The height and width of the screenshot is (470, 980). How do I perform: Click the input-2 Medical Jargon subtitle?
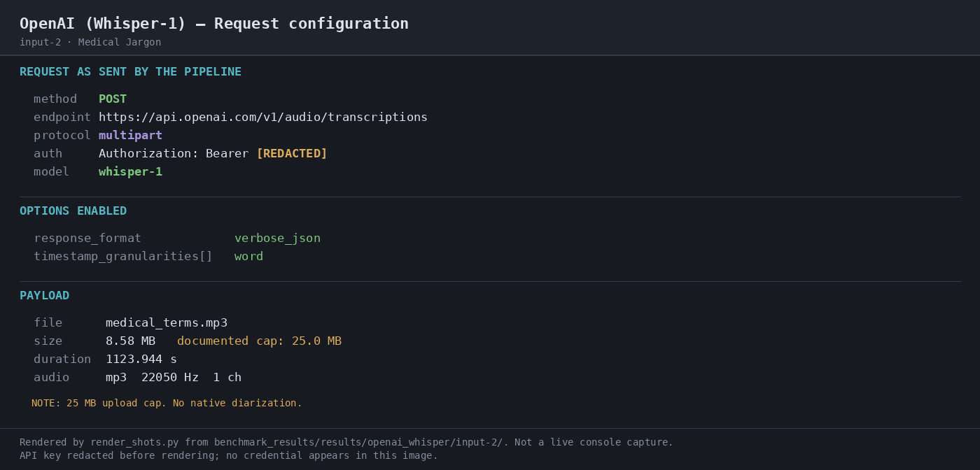pyautogui.click(x=90, y=42)
